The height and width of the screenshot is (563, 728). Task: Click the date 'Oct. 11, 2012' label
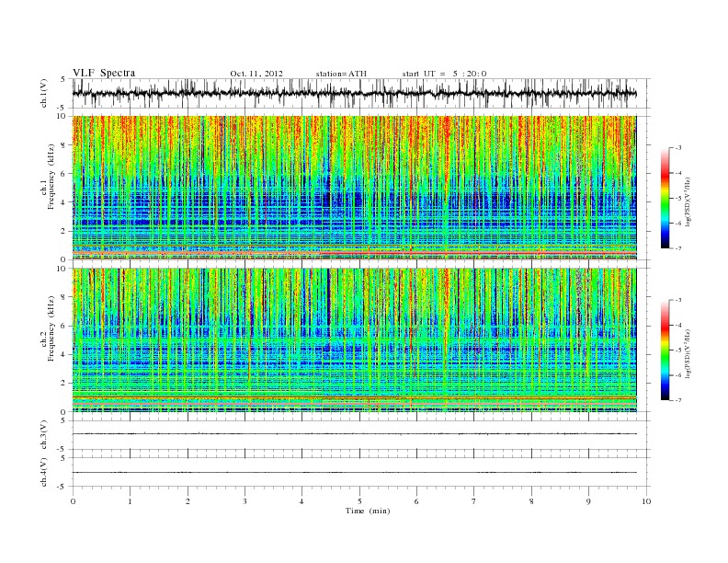[x=256, y=74]
